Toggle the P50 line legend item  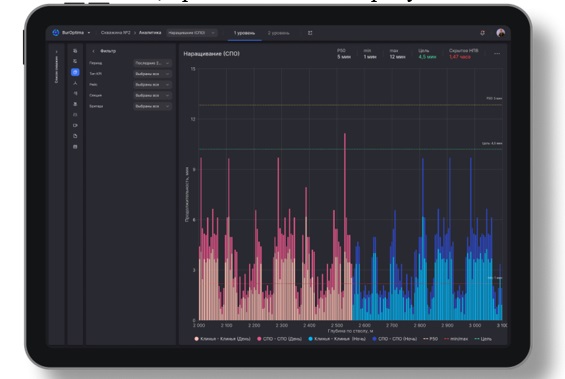[x=430, y=339]
